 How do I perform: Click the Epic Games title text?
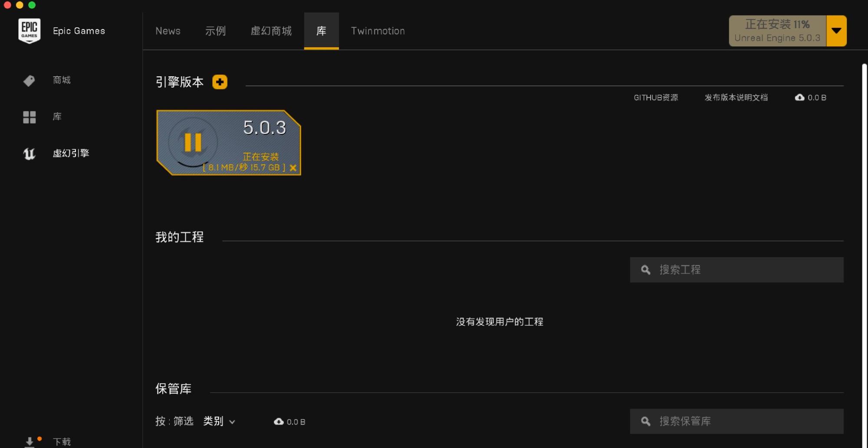tap(79, 31)
